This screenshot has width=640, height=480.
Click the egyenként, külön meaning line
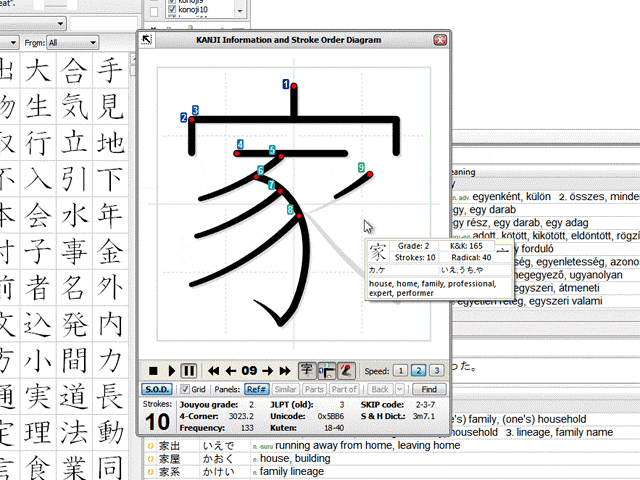(x=546, y=197)
